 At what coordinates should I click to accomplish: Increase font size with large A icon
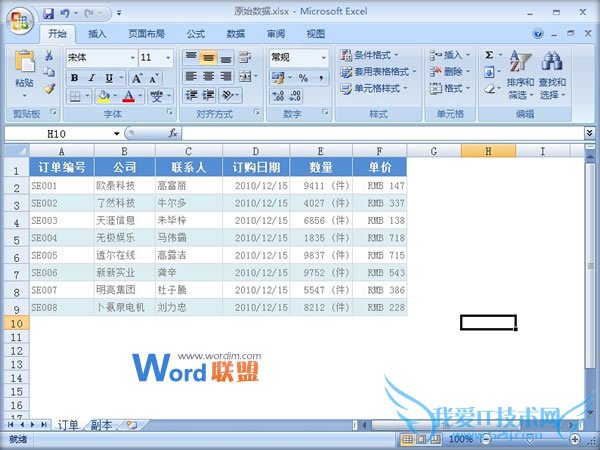point(137,78)
